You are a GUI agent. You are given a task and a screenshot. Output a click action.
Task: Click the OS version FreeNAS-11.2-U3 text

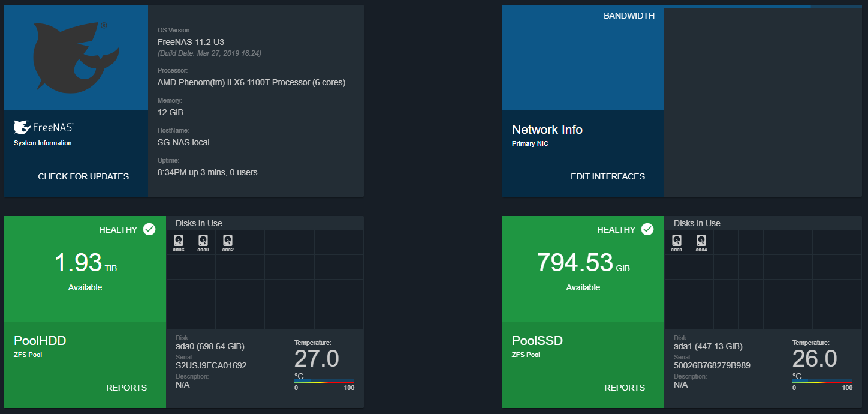(x=191, y=42)
